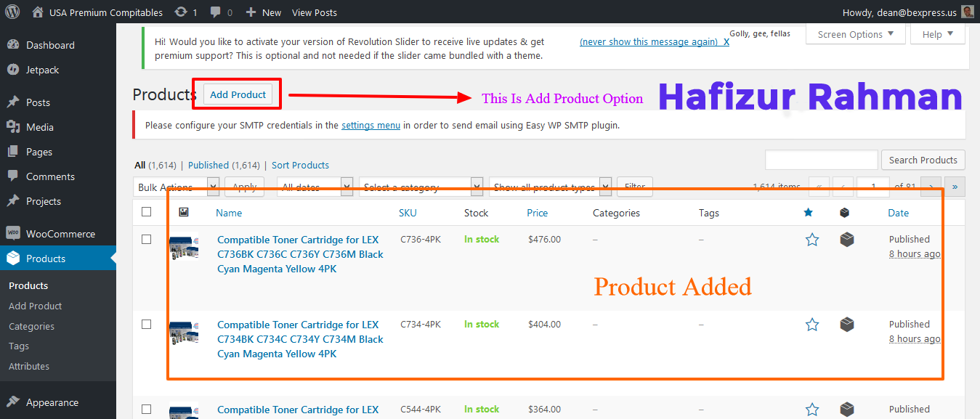Click the user avatar next to dean@bexpress.us
The image size is (980, 419).
click(967, 12)
